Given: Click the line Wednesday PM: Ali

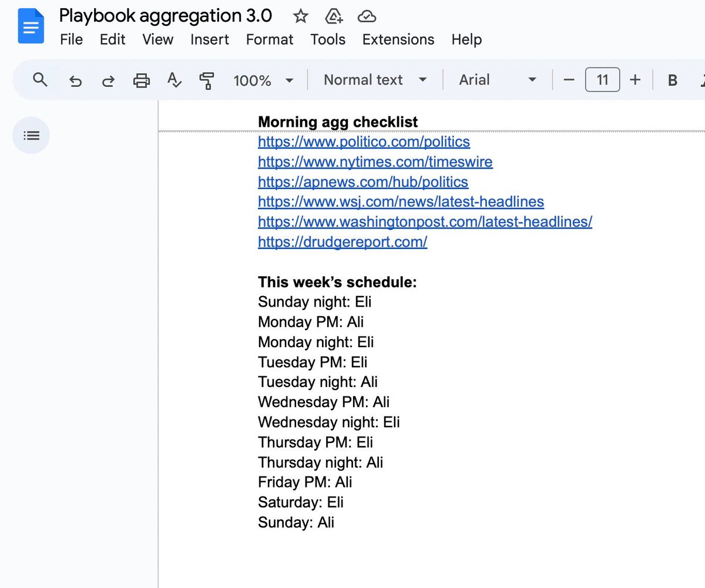Looking at the screenshot, I should click(x=324, y=402).
